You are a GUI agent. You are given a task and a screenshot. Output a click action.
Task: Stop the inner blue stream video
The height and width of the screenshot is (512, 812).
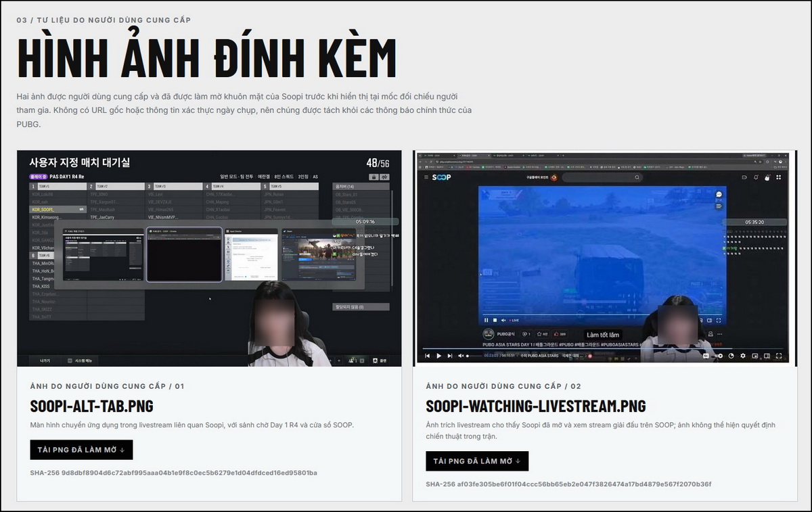tap(495, 320)
